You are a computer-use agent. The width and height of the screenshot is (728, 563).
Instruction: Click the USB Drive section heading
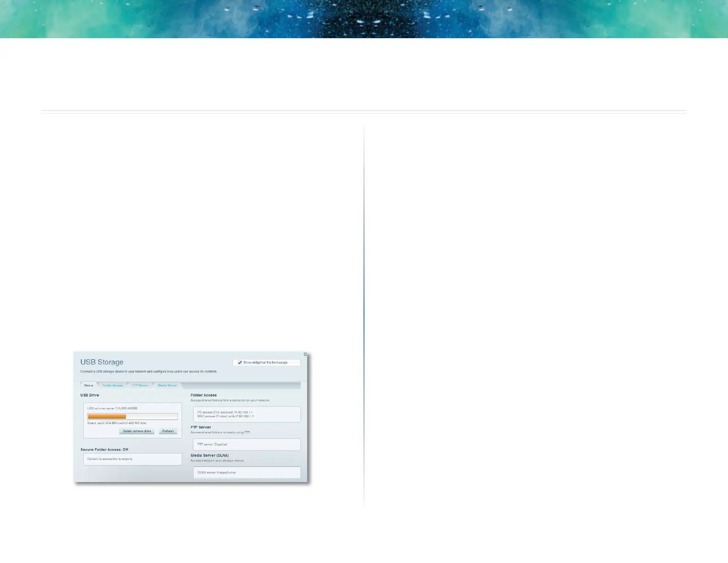pos(90,395)
